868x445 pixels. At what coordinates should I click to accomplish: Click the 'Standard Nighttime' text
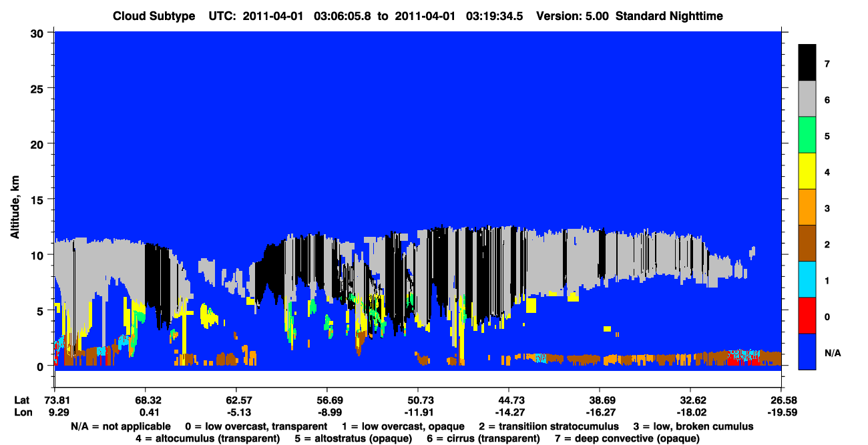(669, 16)
